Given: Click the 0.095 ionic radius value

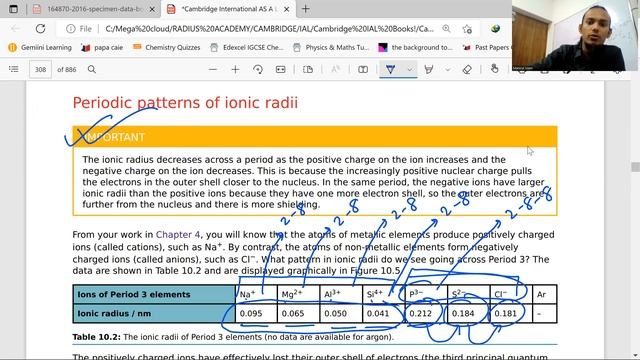Looking at the screenshot, I should pos(250,313).
